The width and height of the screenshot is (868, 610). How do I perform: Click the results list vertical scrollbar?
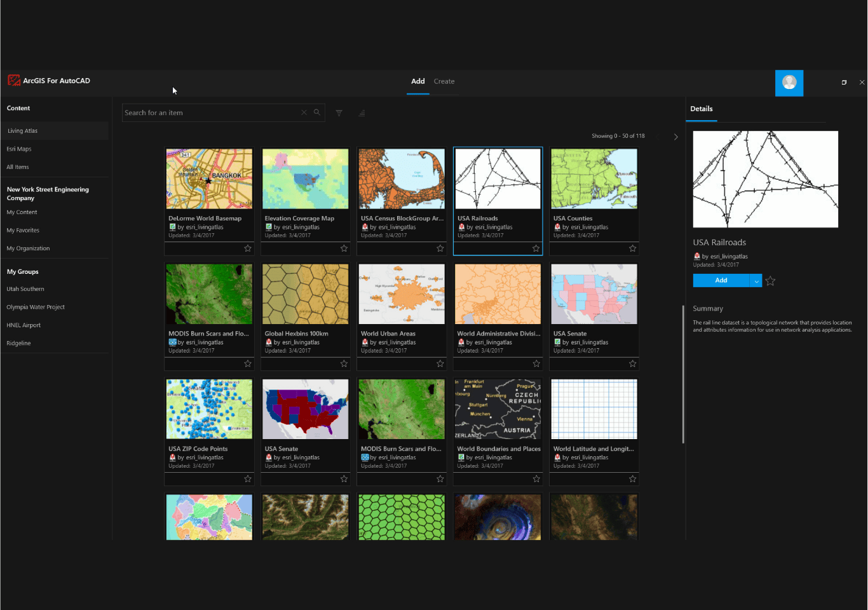click(683, 375)
